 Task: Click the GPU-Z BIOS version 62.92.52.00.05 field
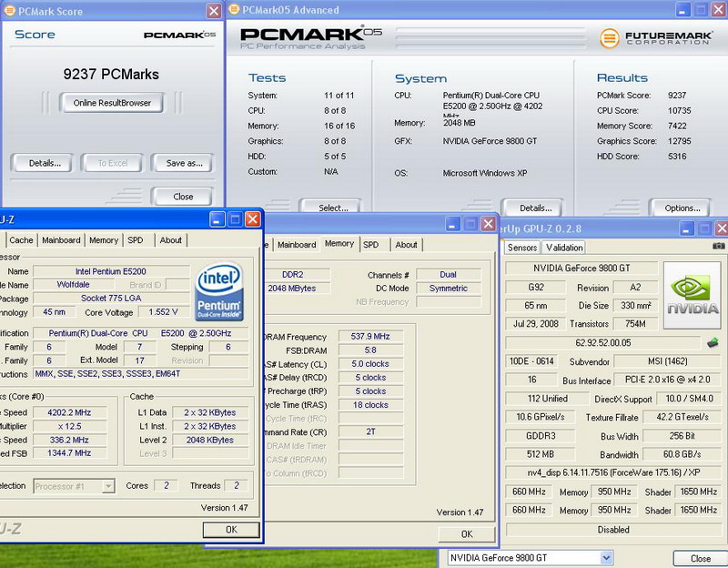tap(602, 343)
